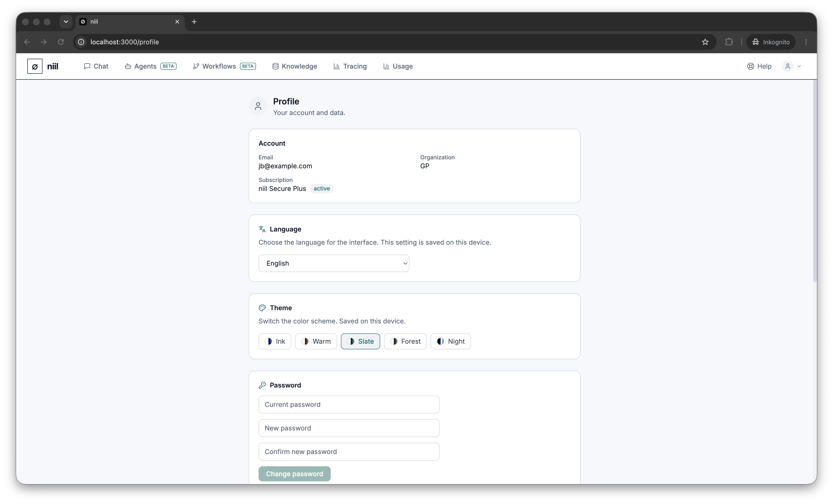Click the browser address bar URL
This screenshot has height=504, width=833.
click(124, 42)
